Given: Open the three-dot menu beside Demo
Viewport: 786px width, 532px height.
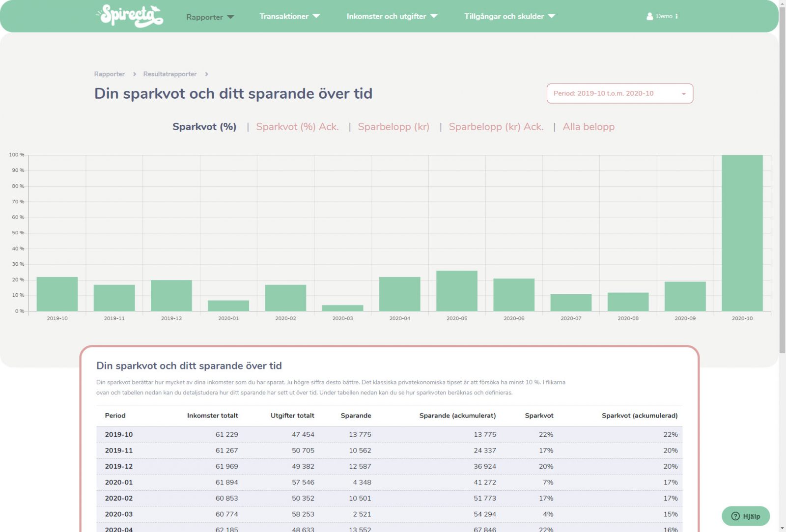Looking at the screenshot, I should click(x=677, y=16).
